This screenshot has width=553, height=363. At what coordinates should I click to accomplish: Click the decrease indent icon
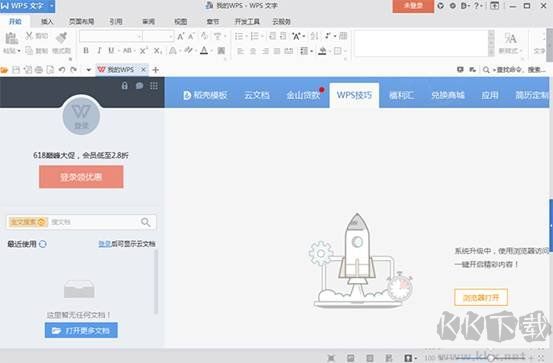point(272,36)
